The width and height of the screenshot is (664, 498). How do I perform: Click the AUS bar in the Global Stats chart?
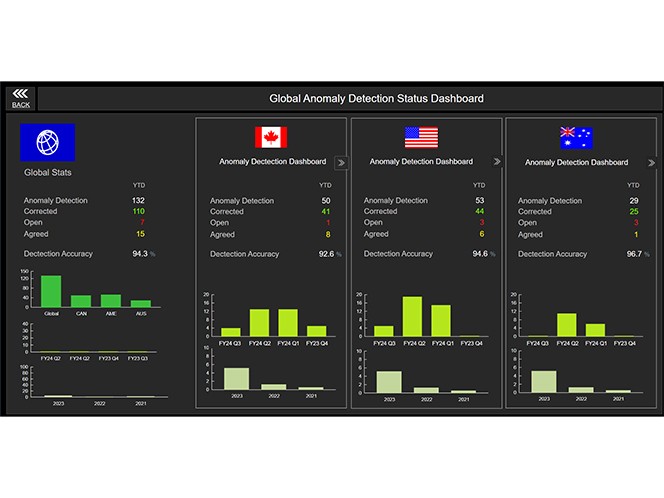(x=140, y=302)
